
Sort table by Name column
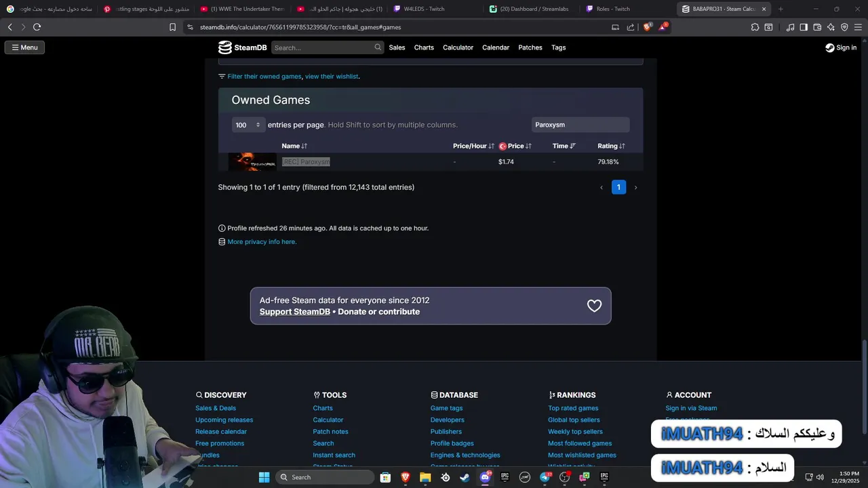(294, 146)
